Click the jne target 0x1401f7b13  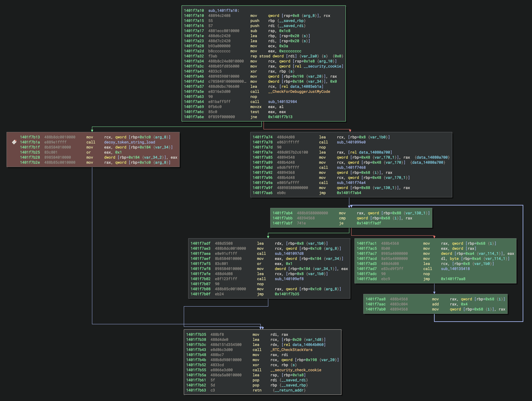(280, 117)
